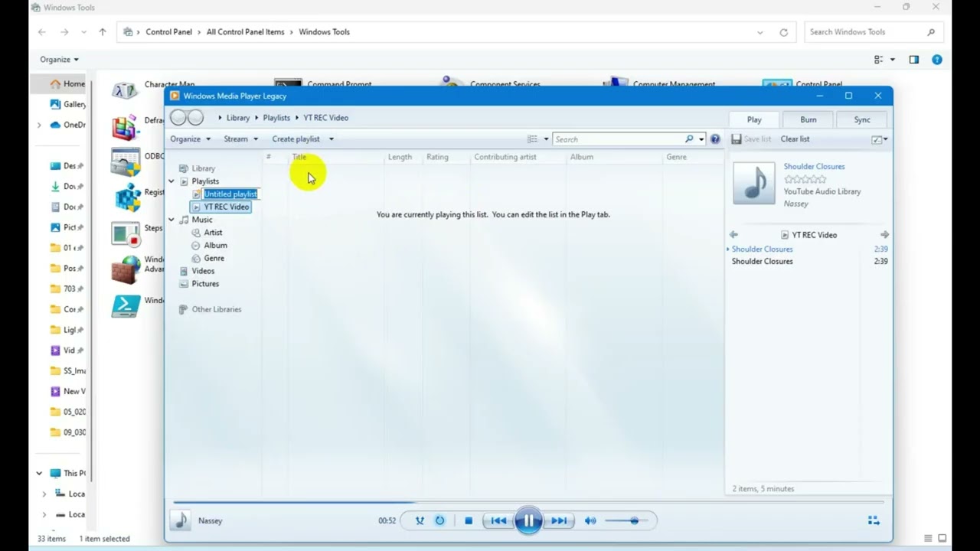
Task: Go to next list with right arrow
Action: pos(884,235)
